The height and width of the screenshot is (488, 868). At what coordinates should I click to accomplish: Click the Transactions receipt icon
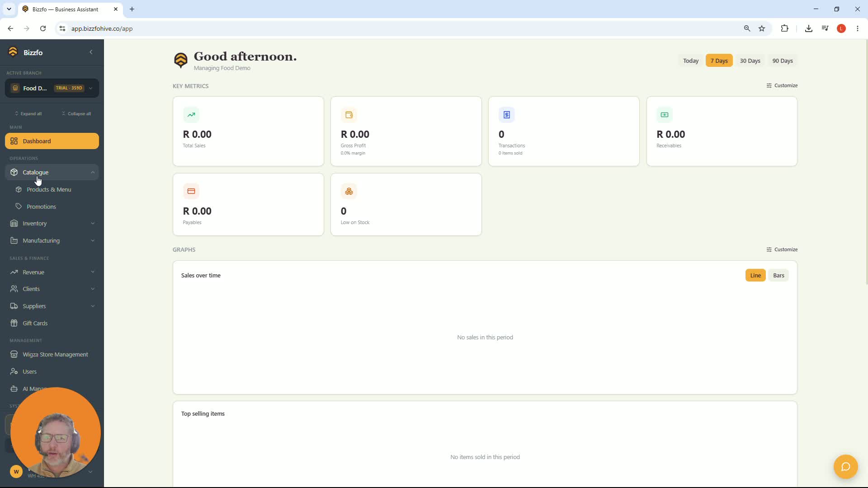(x=507, y=115)
